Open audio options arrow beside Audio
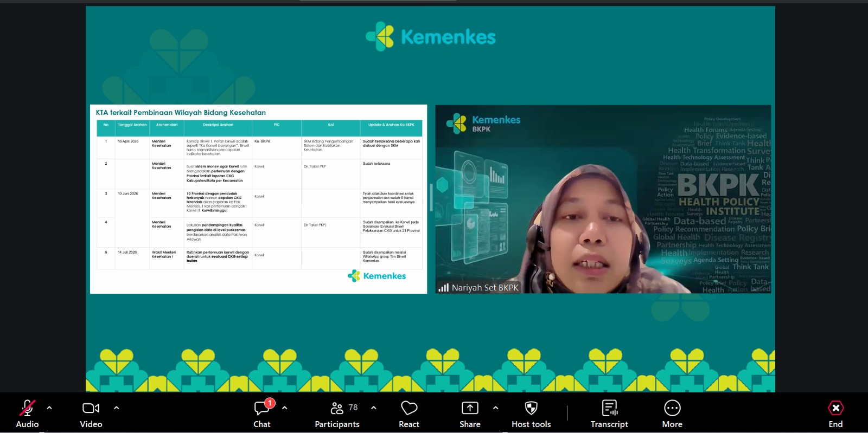 point(49,408)
